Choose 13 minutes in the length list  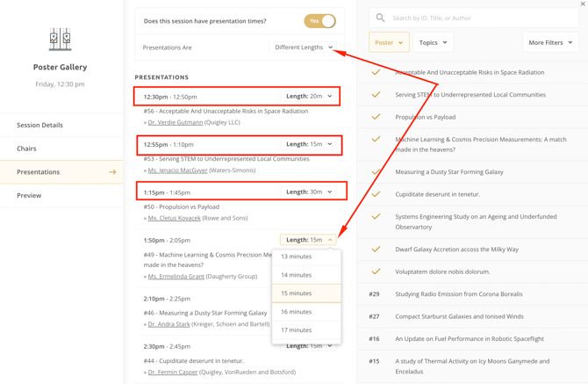point(297,257)
